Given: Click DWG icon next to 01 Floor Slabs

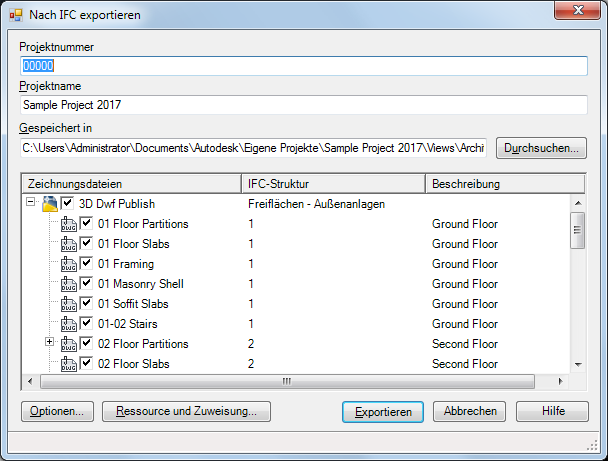Looking at the screenshot, I should (x=69, y=244).
